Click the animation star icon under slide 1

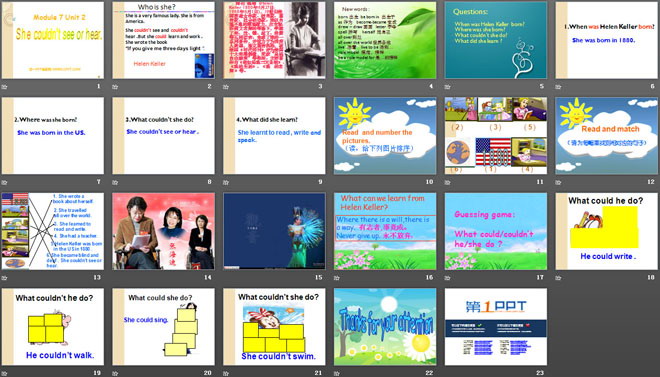5,87
